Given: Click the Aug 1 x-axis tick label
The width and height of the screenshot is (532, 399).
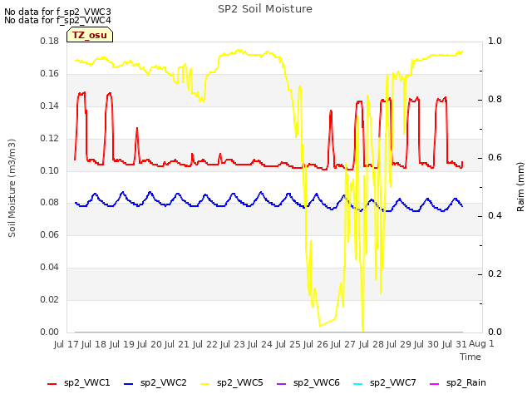Looking at the screenshot, I should pos(481,343).
